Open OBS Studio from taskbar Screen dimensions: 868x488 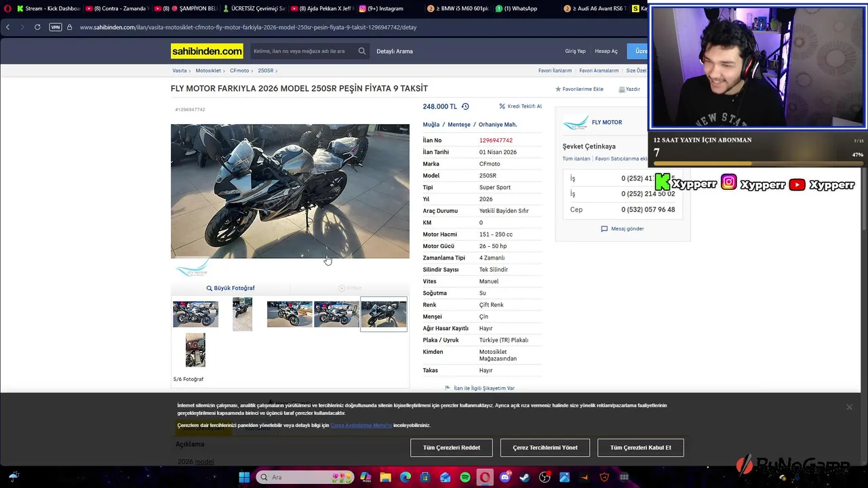(x=545, y=477)
